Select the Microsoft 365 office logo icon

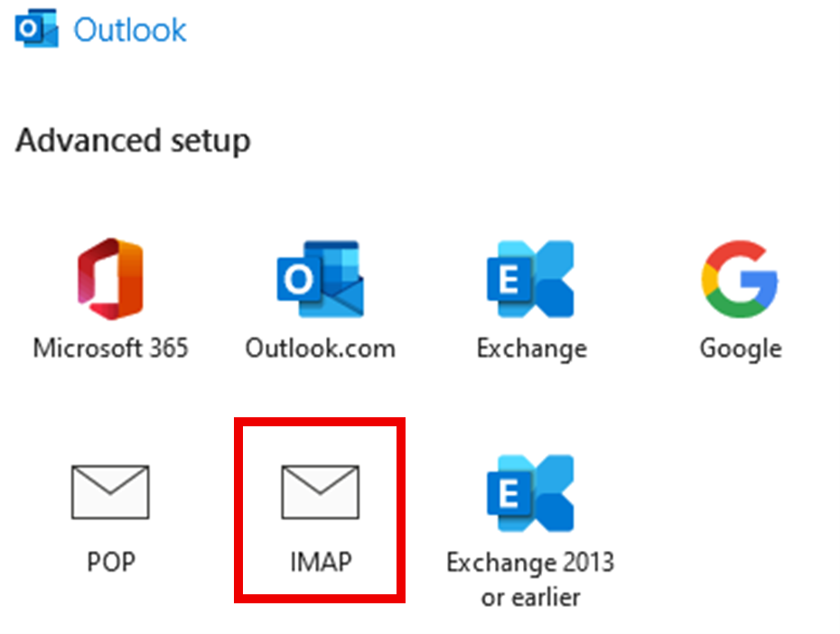coord(110,278)
